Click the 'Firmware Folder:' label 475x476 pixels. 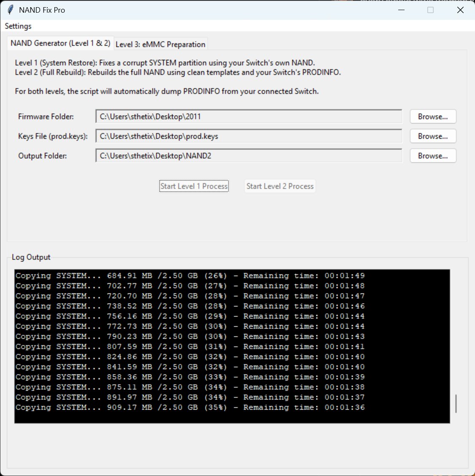[46, 116]
